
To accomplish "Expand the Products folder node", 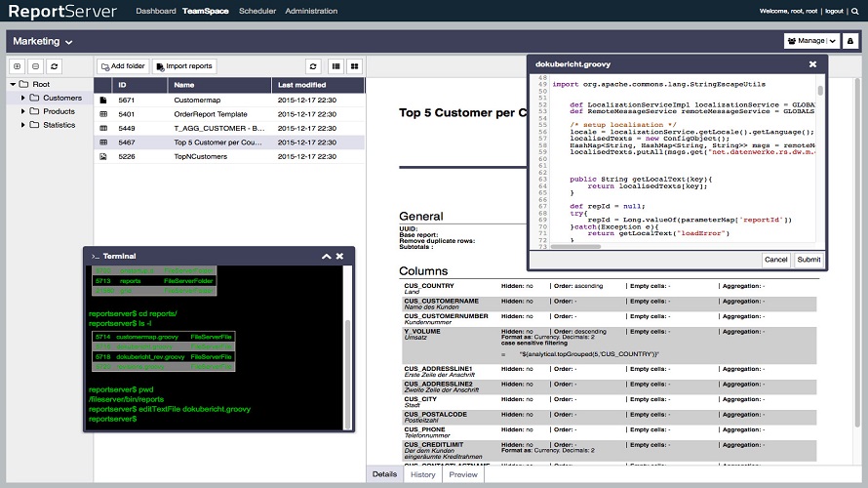I will (22, 111).
